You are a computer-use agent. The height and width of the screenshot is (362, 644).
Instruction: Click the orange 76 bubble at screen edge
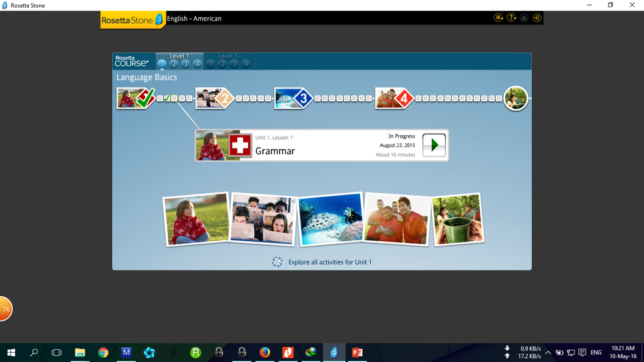[5, 309]
